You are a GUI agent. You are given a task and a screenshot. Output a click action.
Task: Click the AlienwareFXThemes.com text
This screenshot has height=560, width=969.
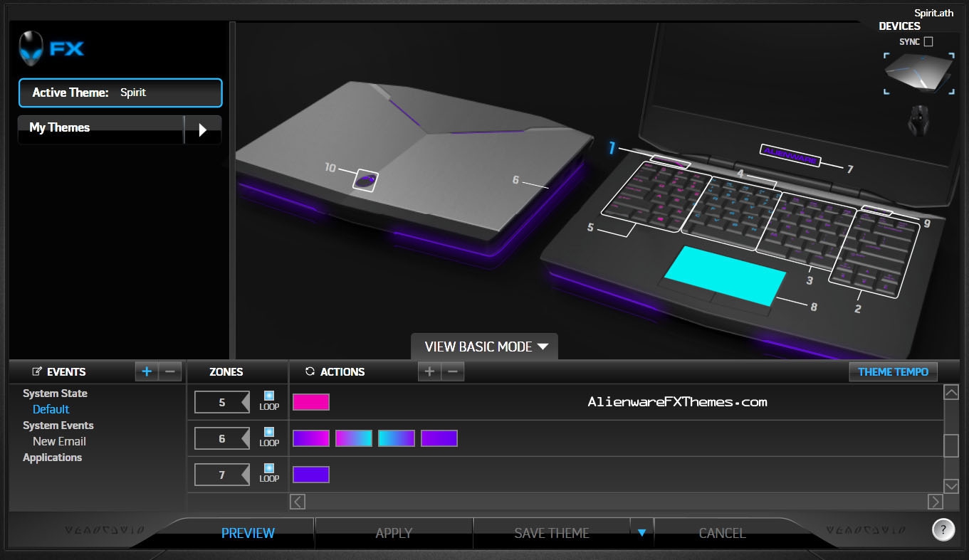click(x=678, y=402)
